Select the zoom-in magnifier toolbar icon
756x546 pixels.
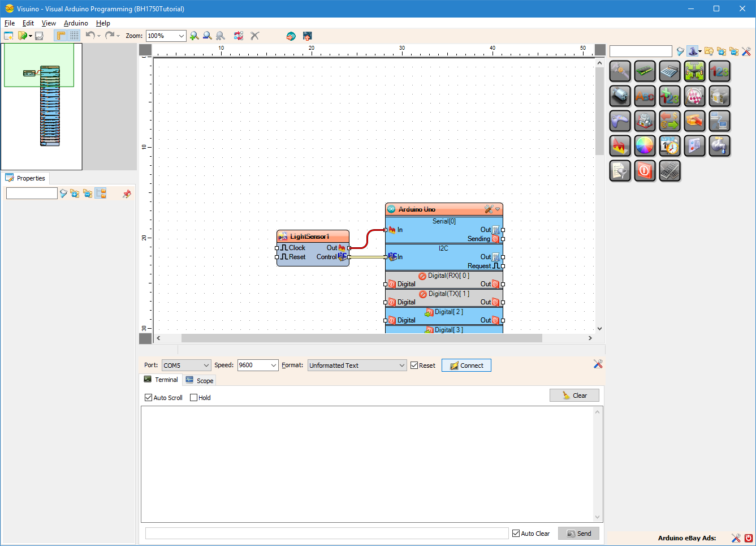pos(195,35)
